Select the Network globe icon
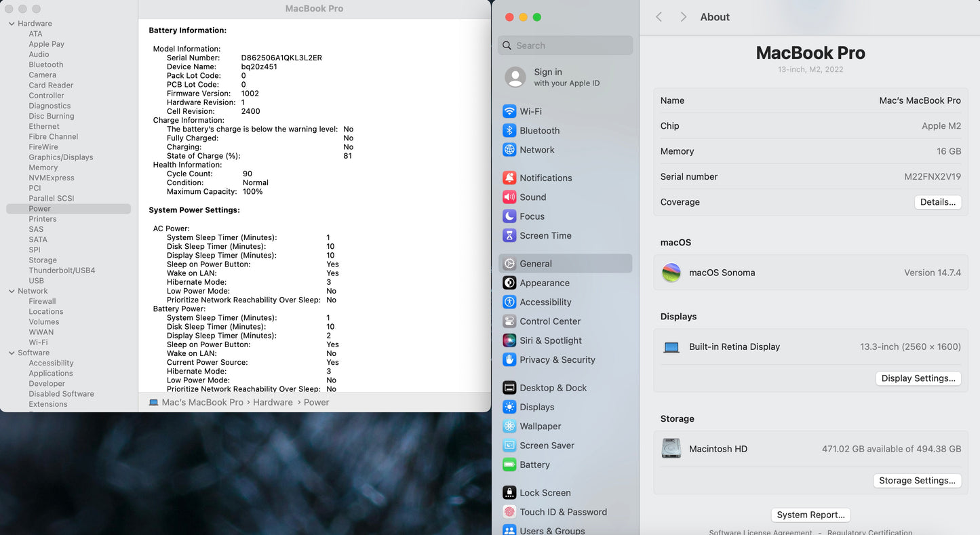This screenshot has height=535, width=980. pyautogui.click(x=509, y=150)
